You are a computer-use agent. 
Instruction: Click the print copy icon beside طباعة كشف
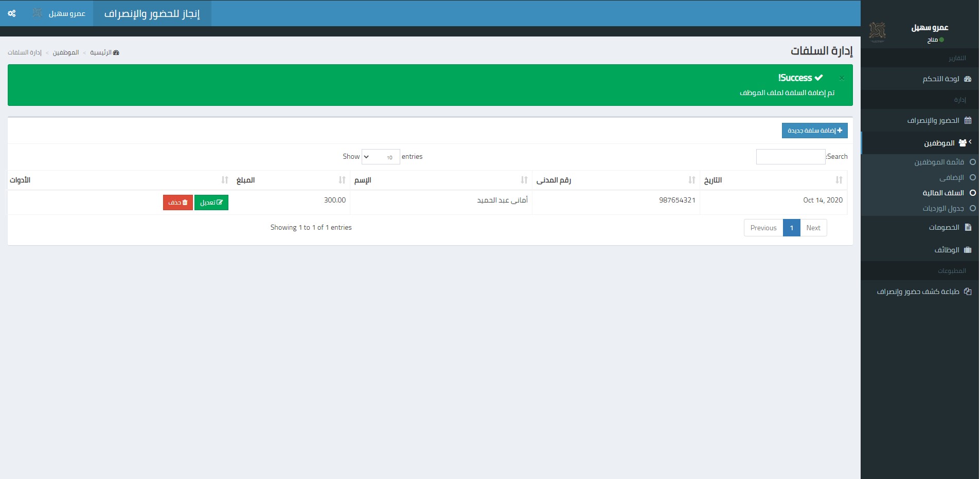[x=968, y=291]
